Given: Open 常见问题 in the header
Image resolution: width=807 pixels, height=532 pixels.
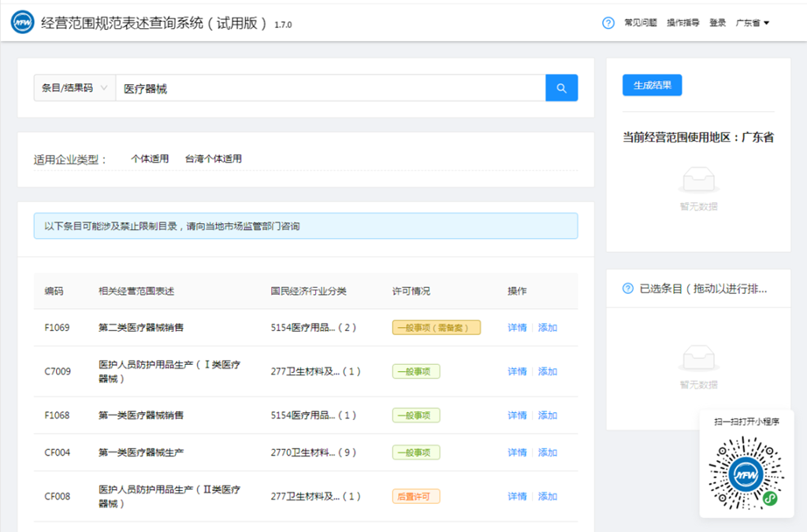Looking at the screenshot, I should click(x=640, y=23).
